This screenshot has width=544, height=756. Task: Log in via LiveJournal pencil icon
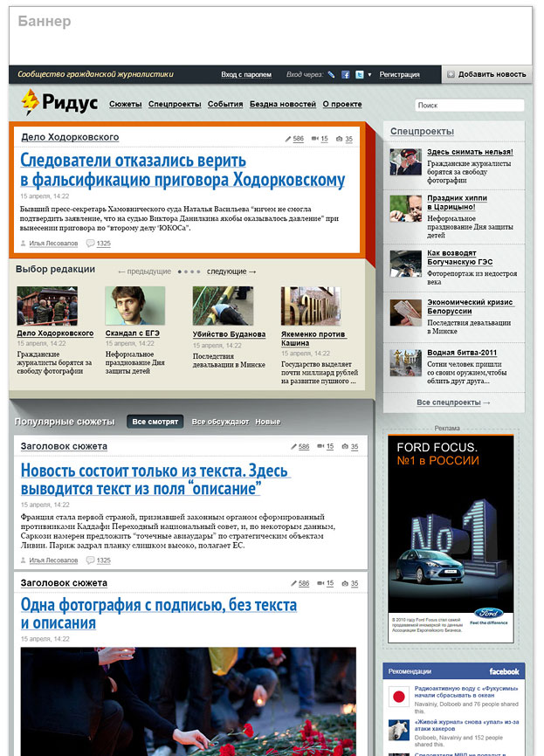coord(332,75)
